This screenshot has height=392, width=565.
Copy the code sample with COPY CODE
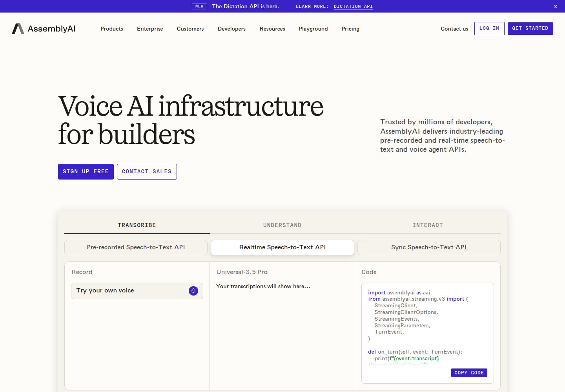click(469, 373)
